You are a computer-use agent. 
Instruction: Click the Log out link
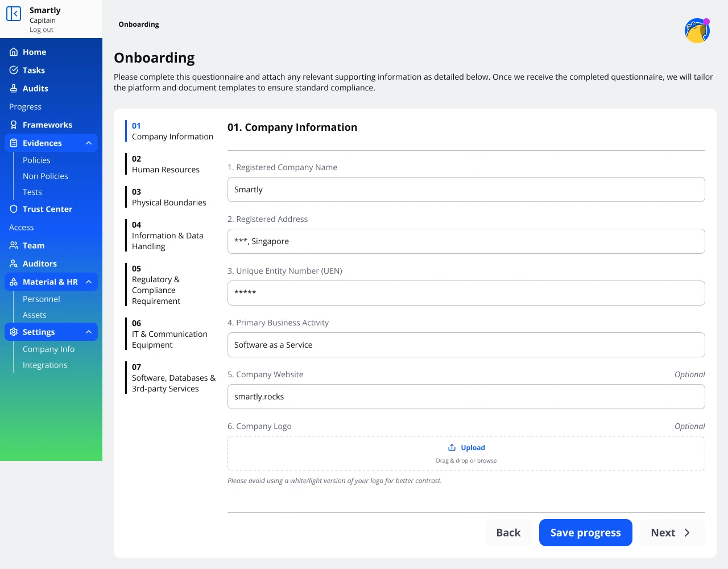[x=42, y=30]
